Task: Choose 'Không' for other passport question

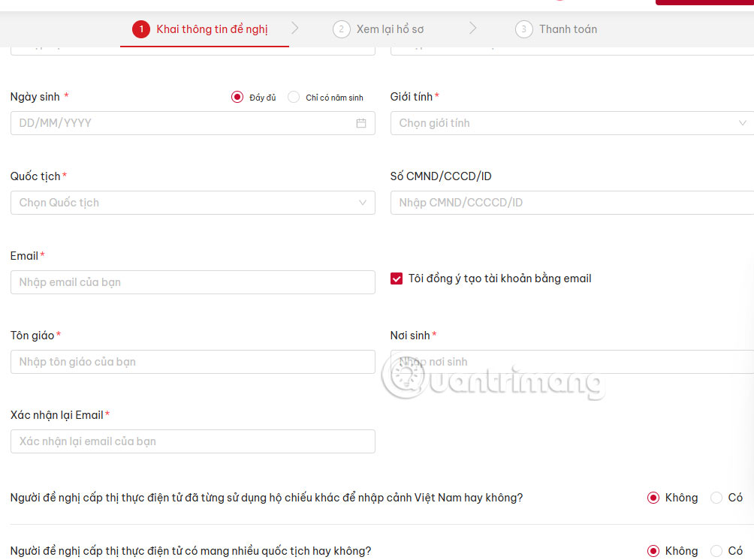Action: [x=653, y=498]
